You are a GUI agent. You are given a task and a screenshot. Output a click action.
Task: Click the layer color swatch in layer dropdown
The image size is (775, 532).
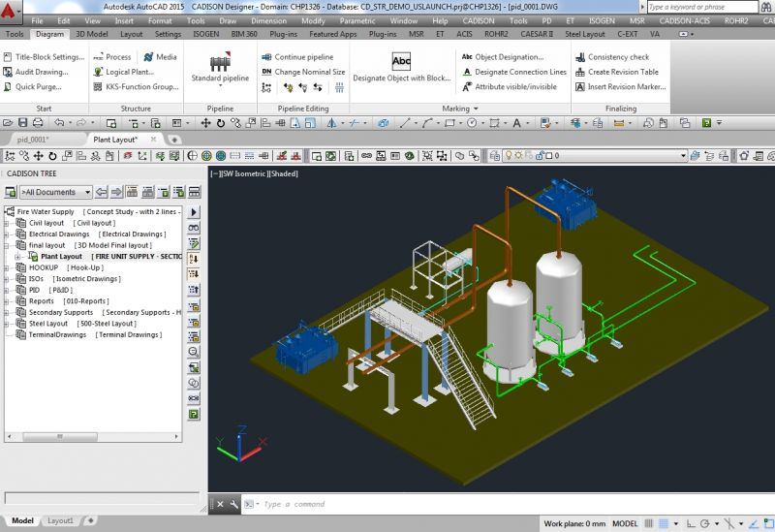point(549,155)
